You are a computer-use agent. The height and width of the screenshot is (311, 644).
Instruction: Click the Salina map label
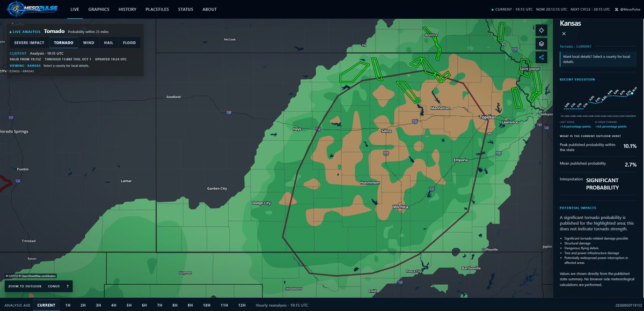click(386, 131)
